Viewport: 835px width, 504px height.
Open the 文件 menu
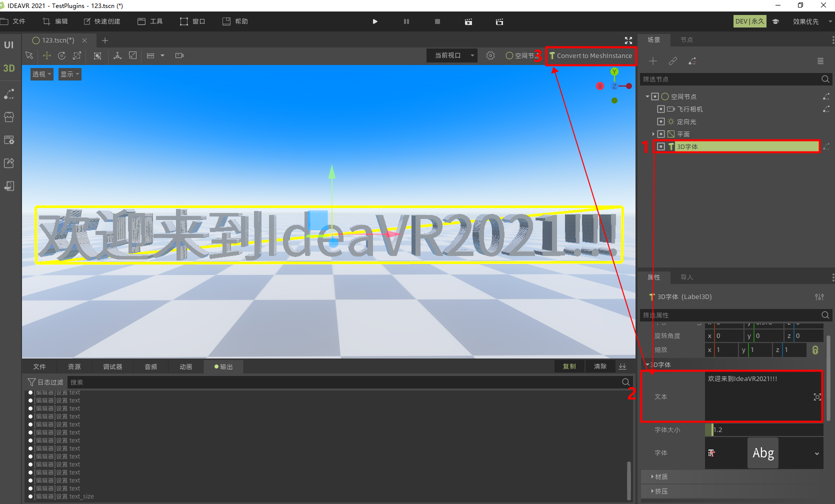pyautogui.click(x=13, y=21)
